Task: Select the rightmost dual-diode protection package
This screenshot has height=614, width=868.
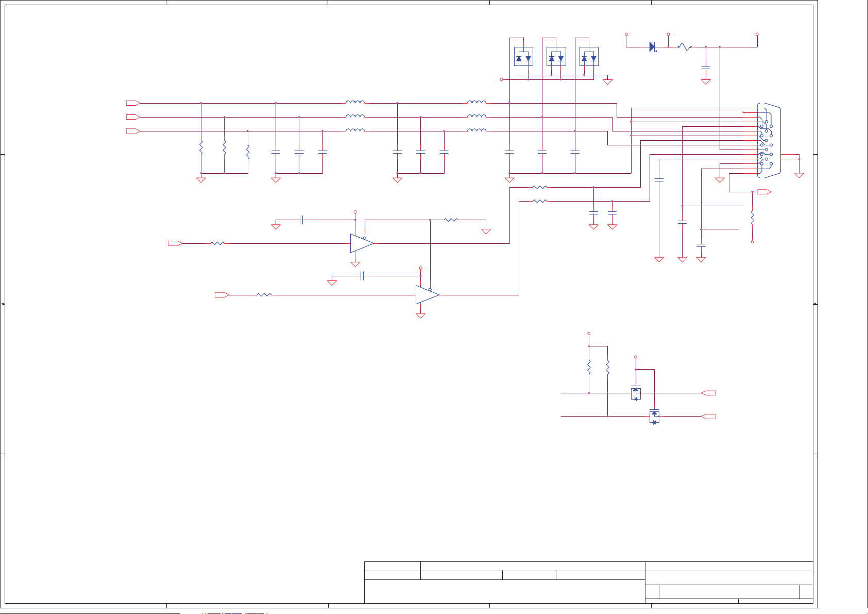Action: tap(589, 57)
